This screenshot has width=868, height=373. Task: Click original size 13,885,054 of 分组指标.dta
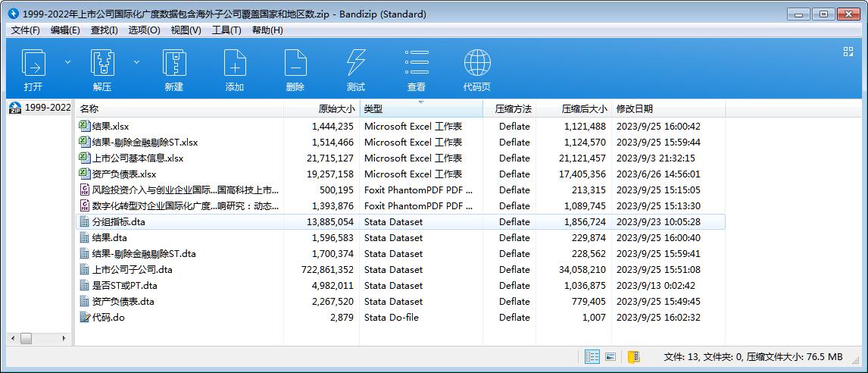click(330, 221)
